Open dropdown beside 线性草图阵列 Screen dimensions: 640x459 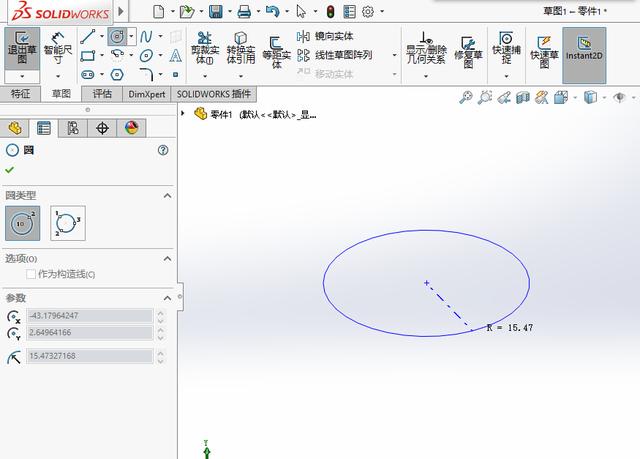[x=394, y=55]
